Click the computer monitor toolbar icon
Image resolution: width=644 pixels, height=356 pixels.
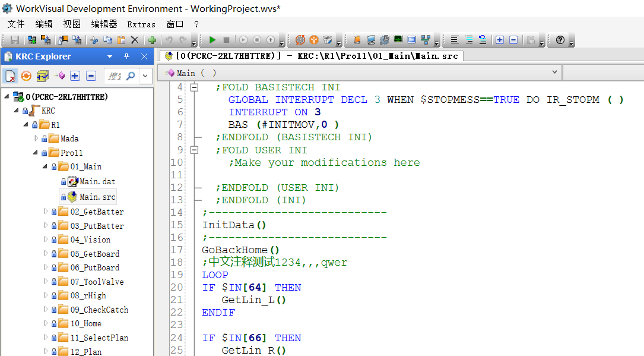click(x=371, y=40)
